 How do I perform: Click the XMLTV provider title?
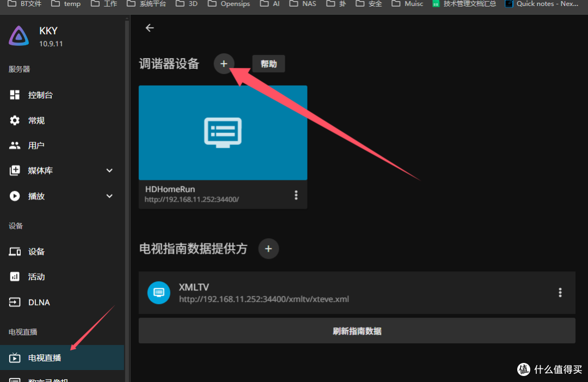click(194, 287)
